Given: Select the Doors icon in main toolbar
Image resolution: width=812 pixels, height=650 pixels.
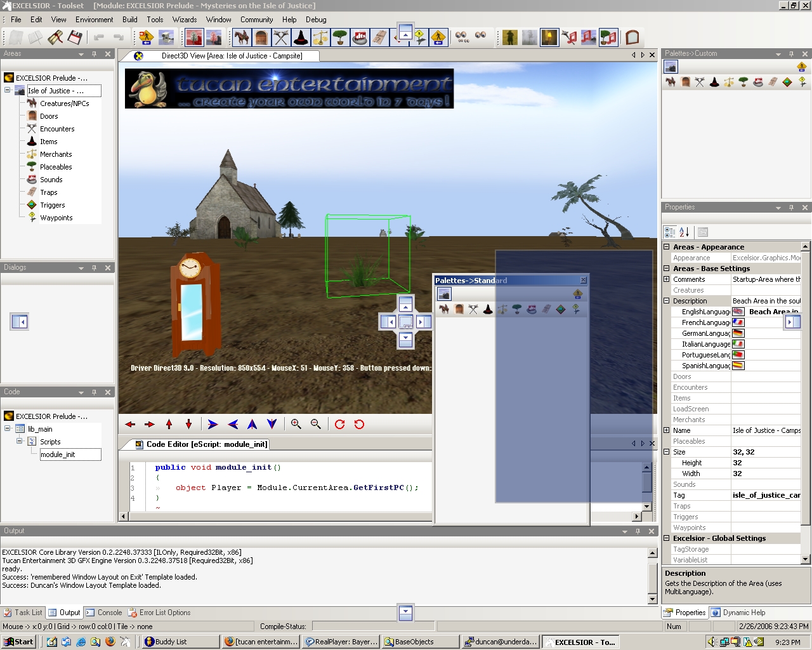Looking at the screenshot, I should 261,37.
